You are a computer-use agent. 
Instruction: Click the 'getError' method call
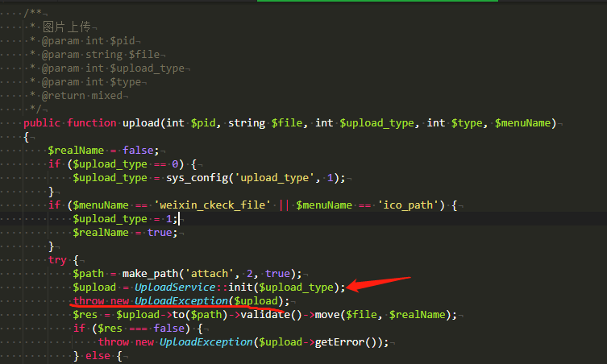tap(339, 342)
